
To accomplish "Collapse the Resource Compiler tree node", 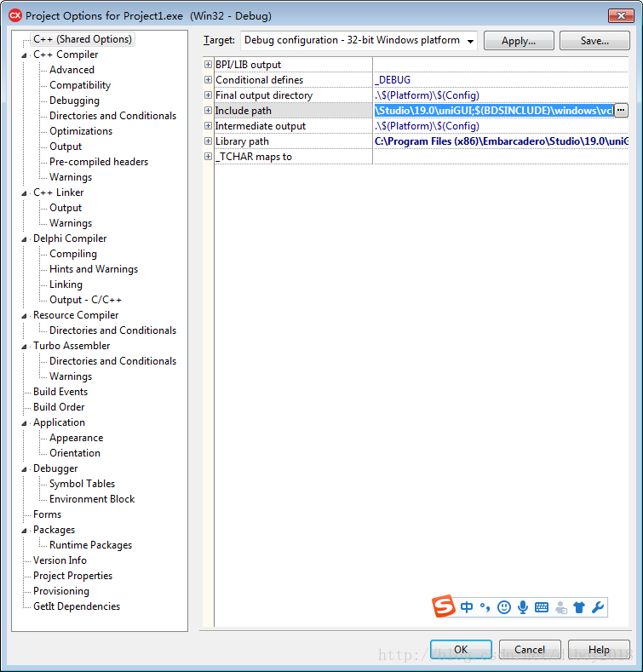I will pyautogui.click(x=24, y=316).
